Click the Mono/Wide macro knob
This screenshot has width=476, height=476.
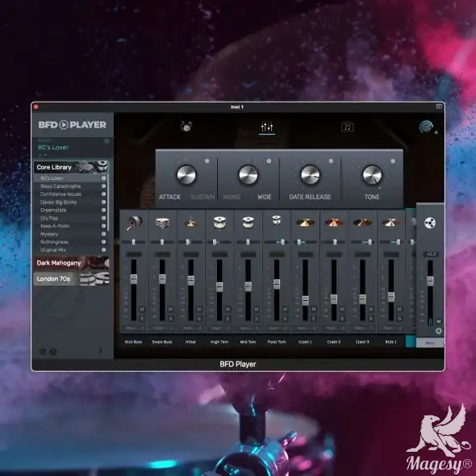[248, 175]
